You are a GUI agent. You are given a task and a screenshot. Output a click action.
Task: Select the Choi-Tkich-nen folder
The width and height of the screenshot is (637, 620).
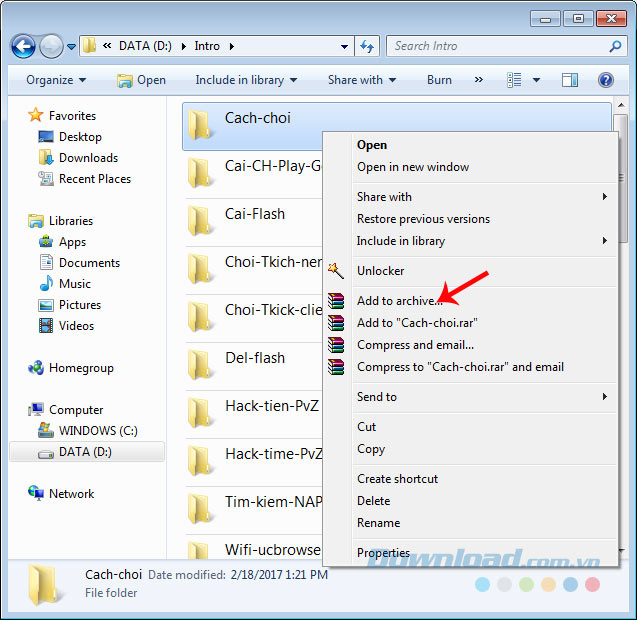tap(273, 262)
